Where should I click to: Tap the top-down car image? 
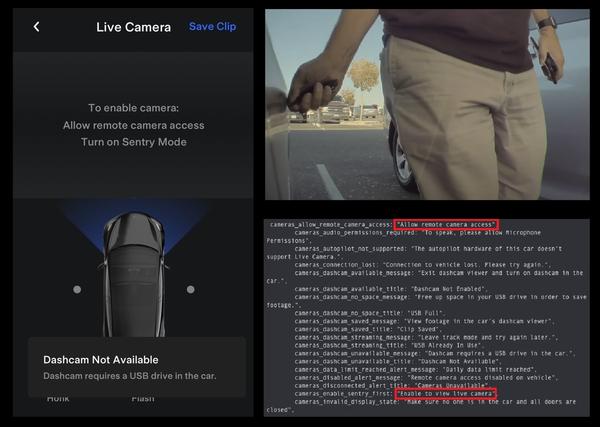click(x=134, y=274)
